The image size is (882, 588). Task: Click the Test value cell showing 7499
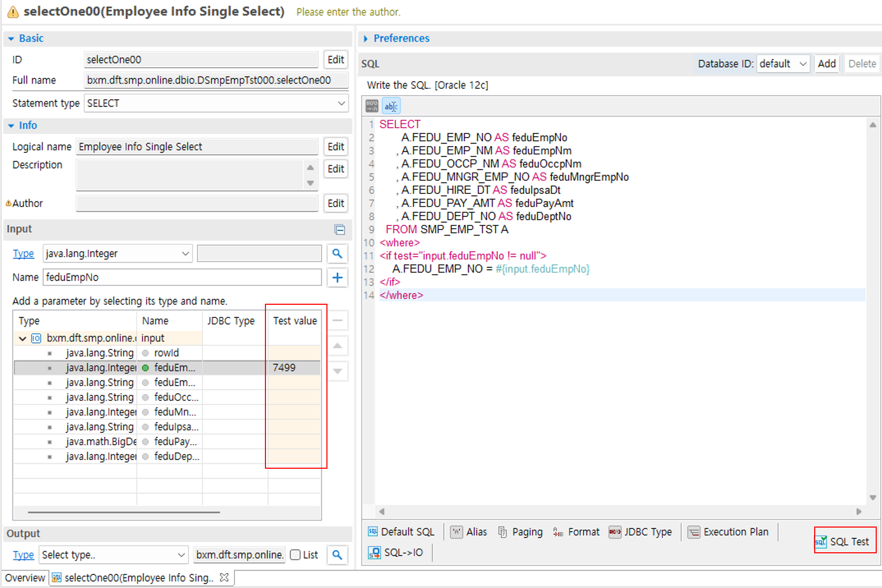[294, 368]
